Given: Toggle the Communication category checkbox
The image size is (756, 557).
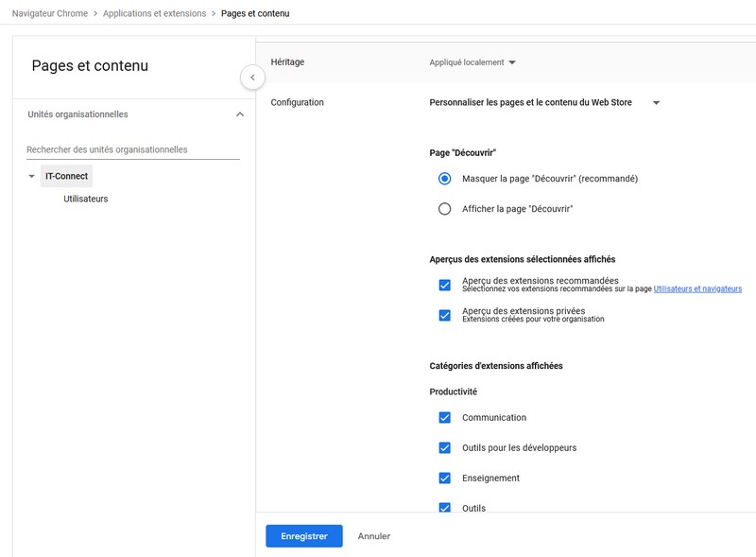Looking at the screenshot, I should (445, 418).
